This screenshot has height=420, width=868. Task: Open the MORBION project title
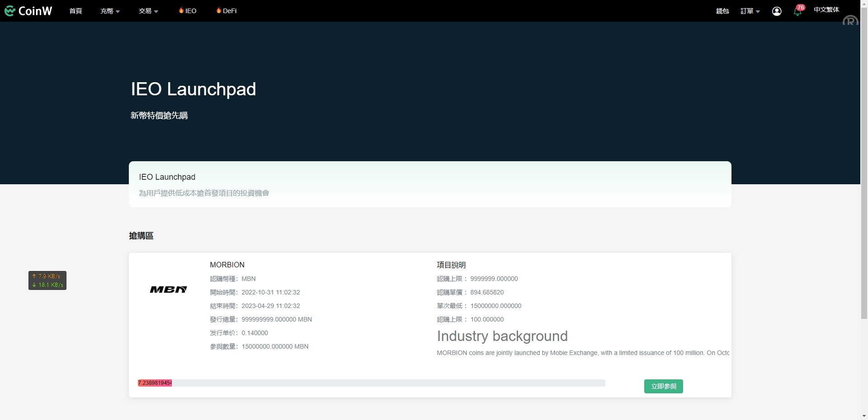pyautogui.click(x=227, y=265)
